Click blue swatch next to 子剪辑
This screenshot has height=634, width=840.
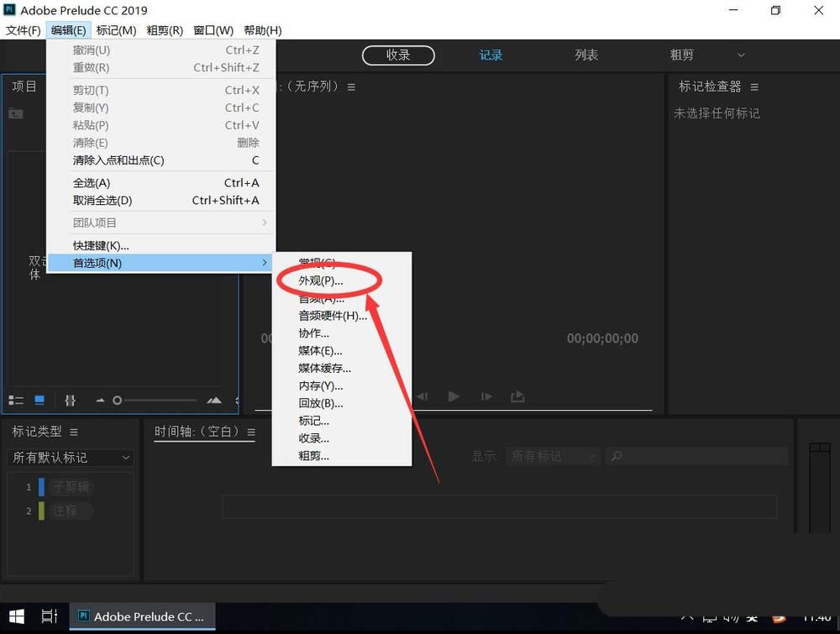click(x=41, y=487)
